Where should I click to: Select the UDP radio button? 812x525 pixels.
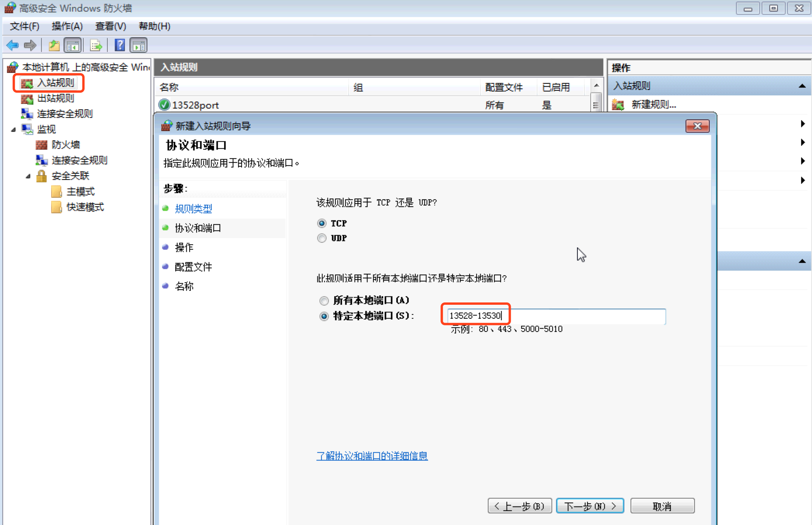[x=322, y=238]
